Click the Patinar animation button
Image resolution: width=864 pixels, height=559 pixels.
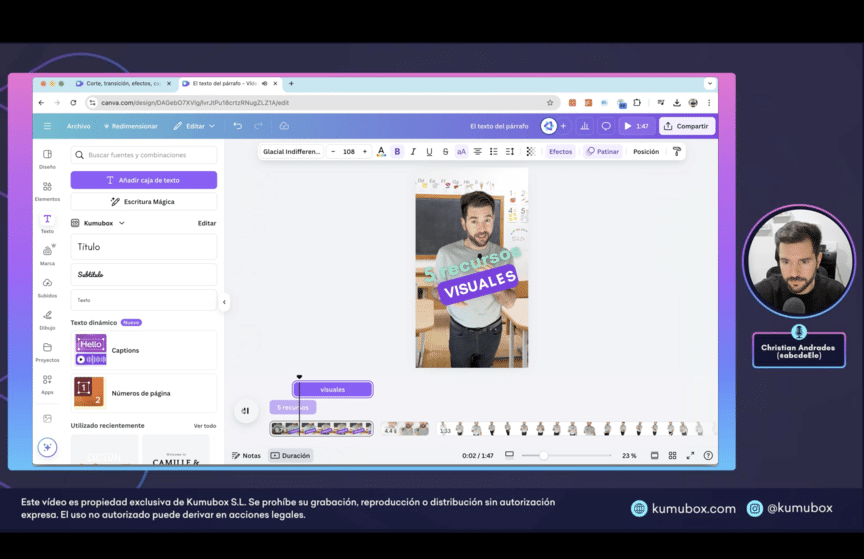coord(603,152)
